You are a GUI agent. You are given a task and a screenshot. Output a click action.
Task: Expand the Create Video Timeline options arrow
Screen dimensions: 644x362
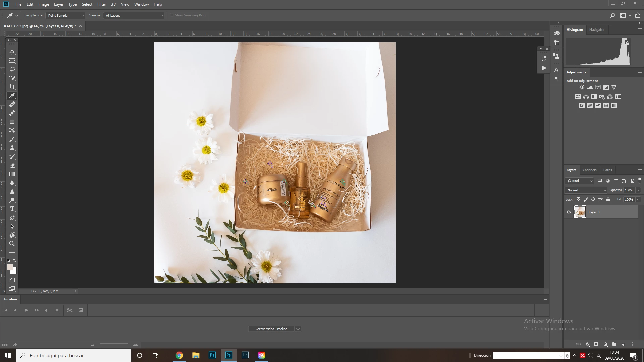pyautogui.click(x=298, y=329)
